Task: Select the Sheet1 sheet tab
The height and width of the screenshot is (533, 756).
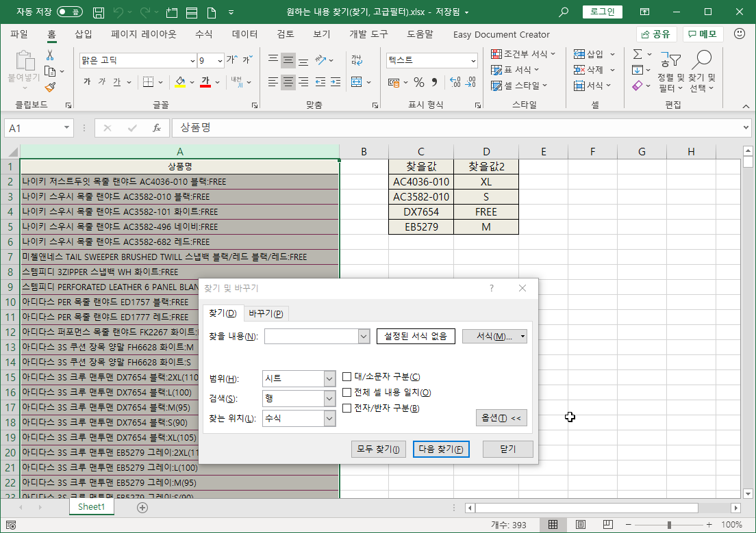Action: pyautogui.click(x=91, y=507)
